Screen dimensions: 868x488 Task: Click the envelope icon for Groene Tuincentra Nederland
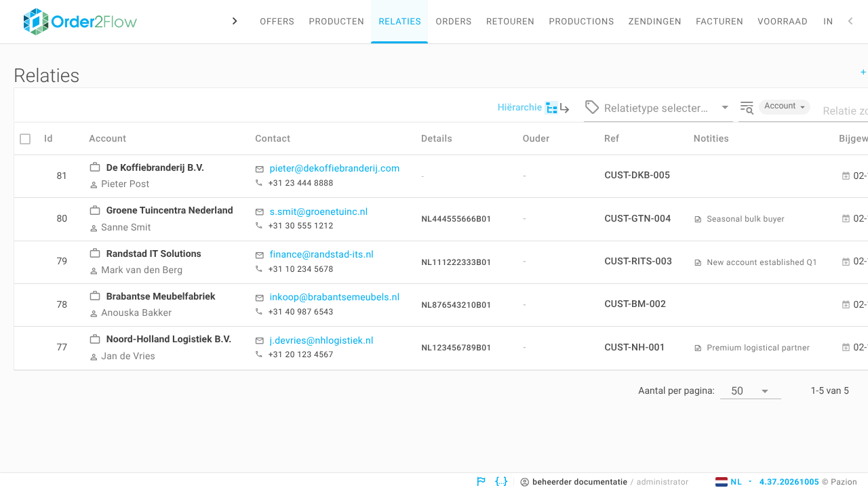click(259, 212)
